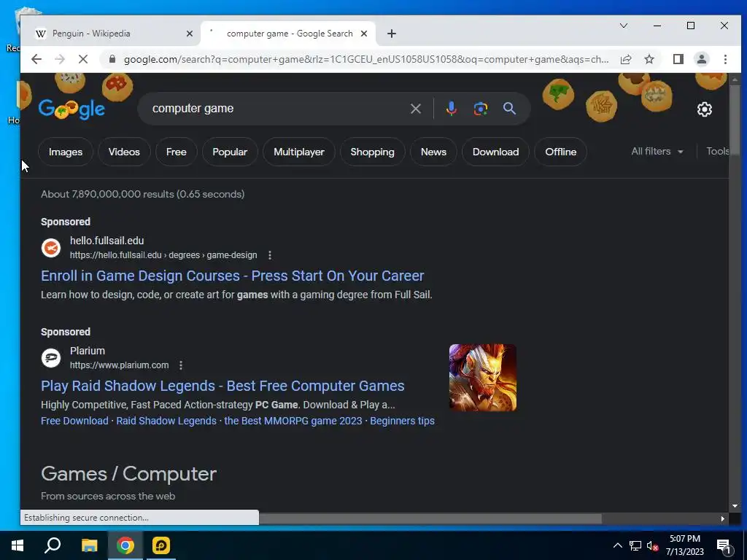Screen dimensions: 747x560
Task: Follow the Beginners tips sitelink
Action: point(402,421)
